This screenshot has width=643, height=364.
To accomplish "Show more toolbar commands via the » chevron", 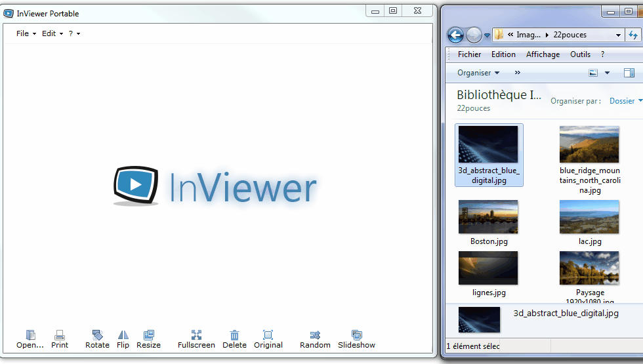I will 518,73.
